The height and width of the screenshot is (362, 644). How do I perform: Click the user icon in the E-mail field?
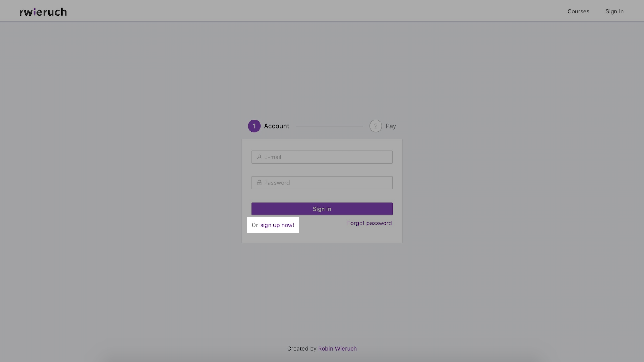259,157
